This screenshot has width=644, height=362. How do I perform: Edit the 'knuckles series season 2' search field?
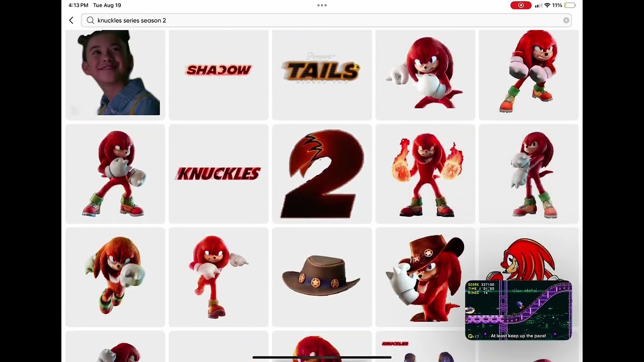(x=326, y=21)
